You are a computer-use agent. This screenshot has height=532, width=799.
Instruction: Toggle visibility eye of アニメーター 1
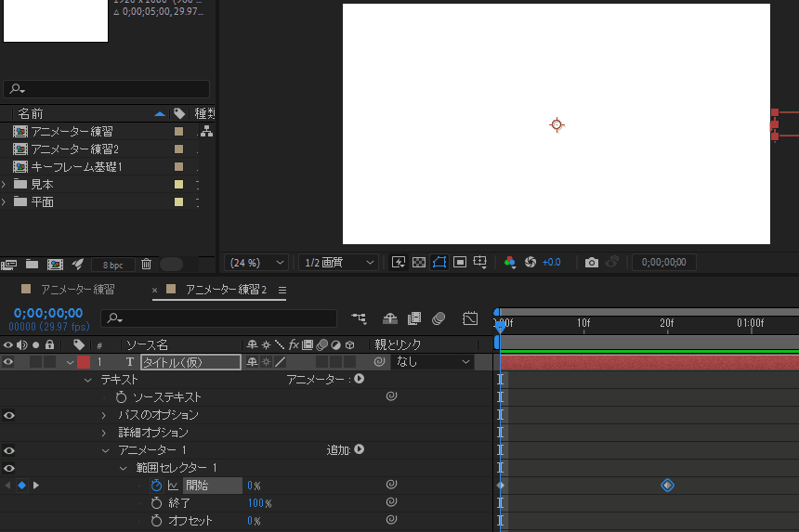[8, 450]
